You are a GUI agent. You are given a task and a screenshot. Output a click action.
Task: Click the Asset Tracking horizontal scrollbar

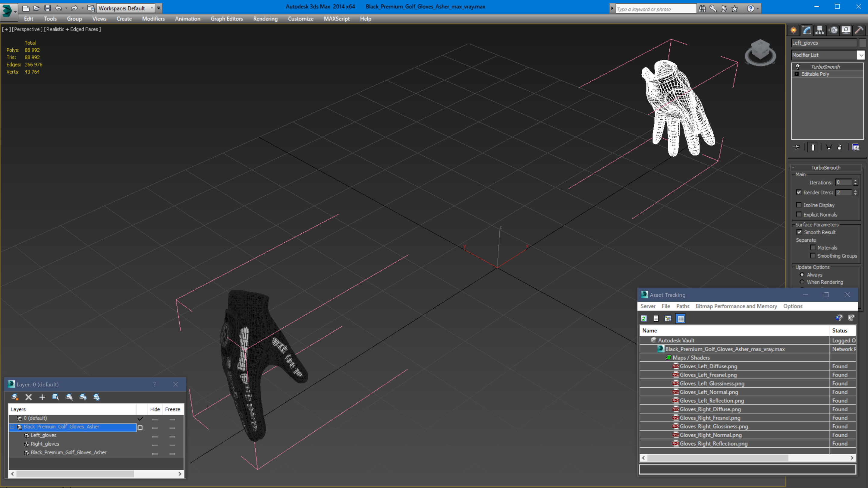(x=748, y=458)
